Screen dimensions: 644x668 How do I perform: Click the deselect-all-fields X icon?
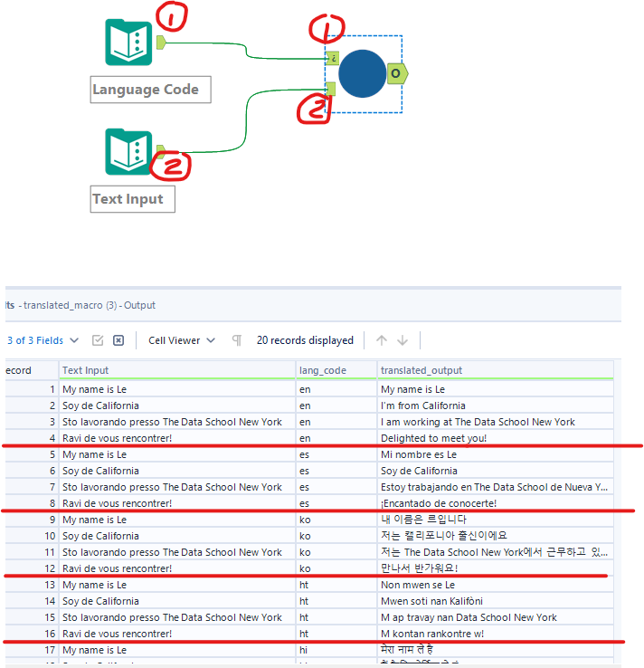tap(118, 340)
